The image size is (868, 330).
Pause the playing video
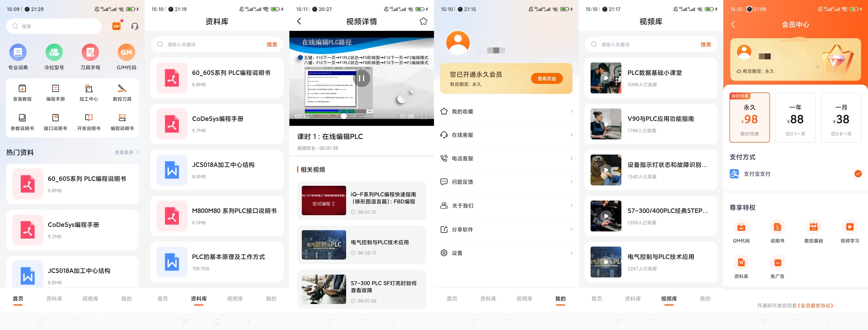[362, 78]
